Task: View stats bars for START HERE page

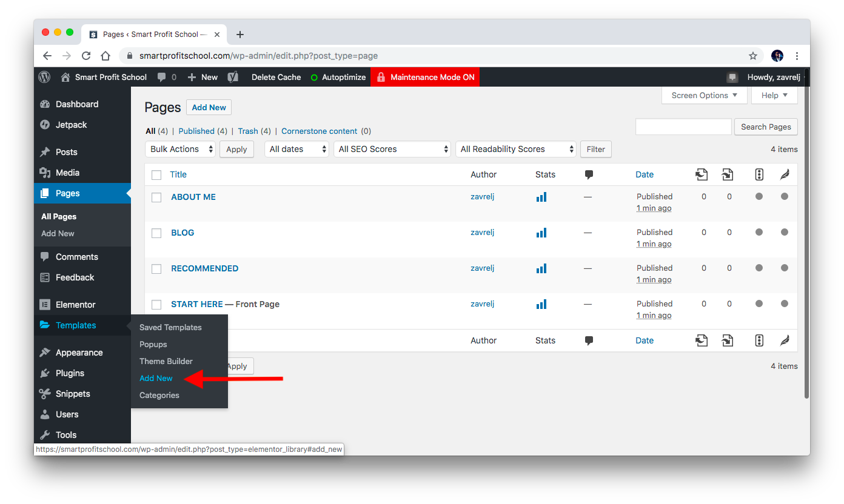Action: tap(541, 304)
